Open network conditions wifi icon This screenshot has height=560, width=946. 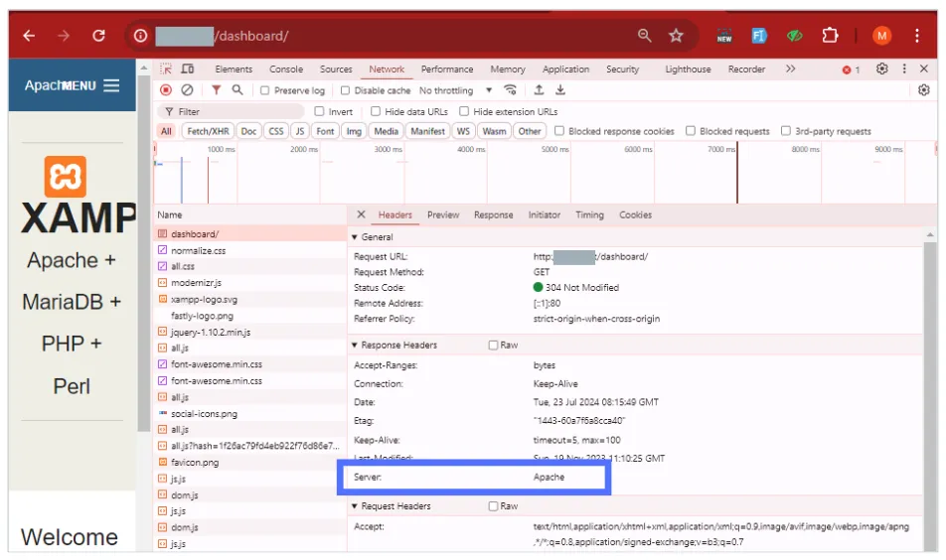click(x=511, y=89)
